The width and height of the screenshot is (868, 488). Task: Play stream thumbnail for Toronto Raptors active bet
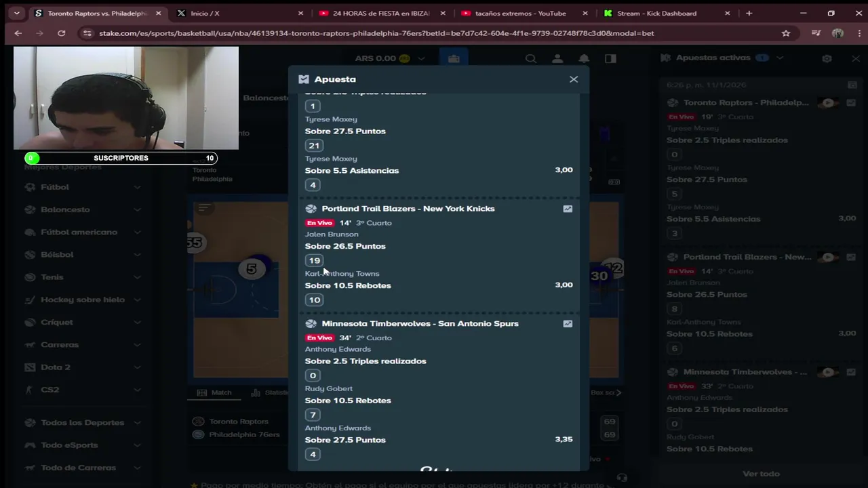[x=828, y=103]
